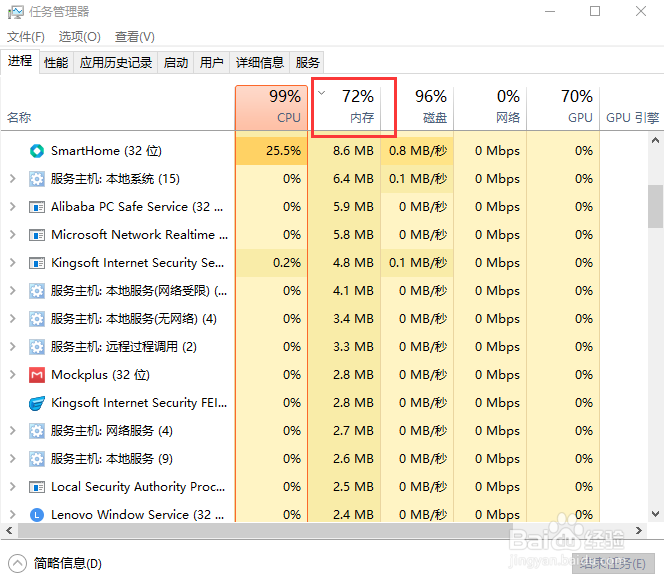This screenshot has height=584, width=664.
Task: Click the vertical scrollbar up arrow
Action: tap(655, 140)
